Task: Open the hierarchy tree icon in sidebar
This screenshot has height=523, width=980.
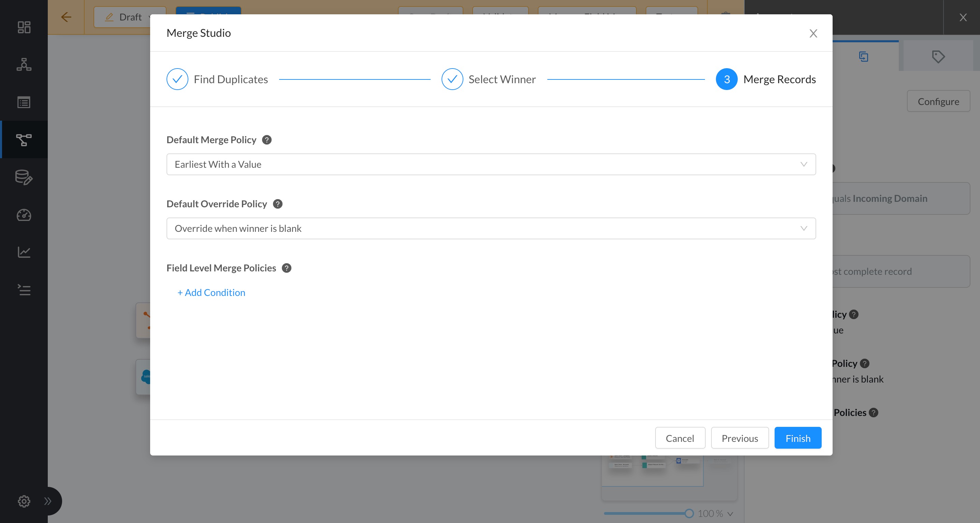Action: coord(24,65)
